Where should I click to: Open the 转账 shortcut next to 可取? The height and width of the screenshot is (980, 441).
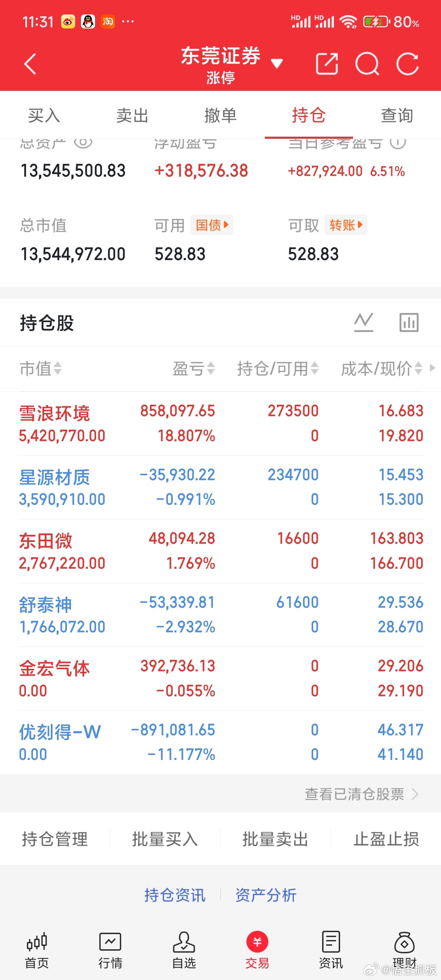(x=346, y=225)
